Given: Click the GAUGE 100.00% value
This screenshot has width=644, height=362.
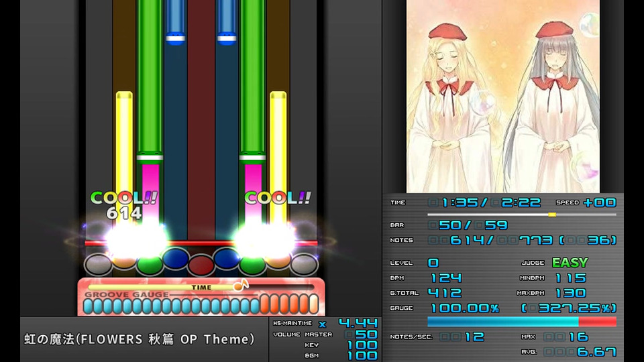Looking at the screenshot, I should 465,308.
